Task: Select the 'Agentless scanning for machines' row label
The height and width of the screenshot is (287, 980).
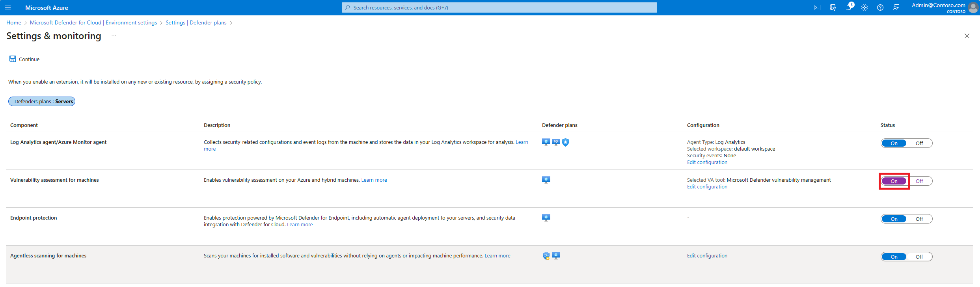Action: (x=48, y=256)
